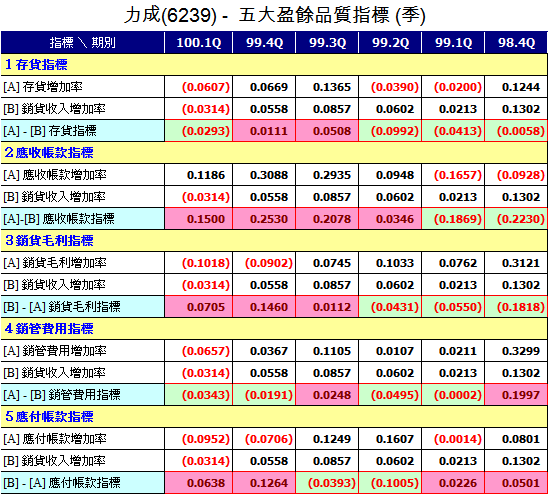
Task: Click the value (0.1018)
Action: 206,263
